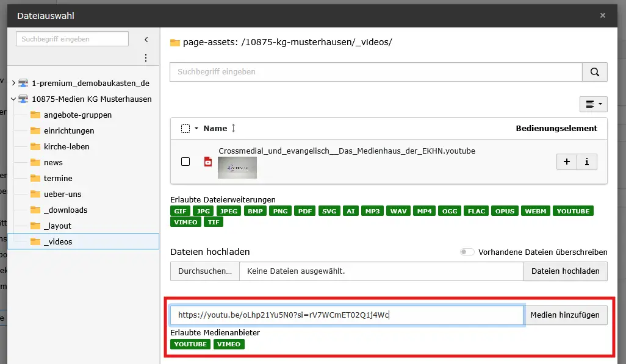Click the red YouTube file type icon

click(x=208, y=162)
